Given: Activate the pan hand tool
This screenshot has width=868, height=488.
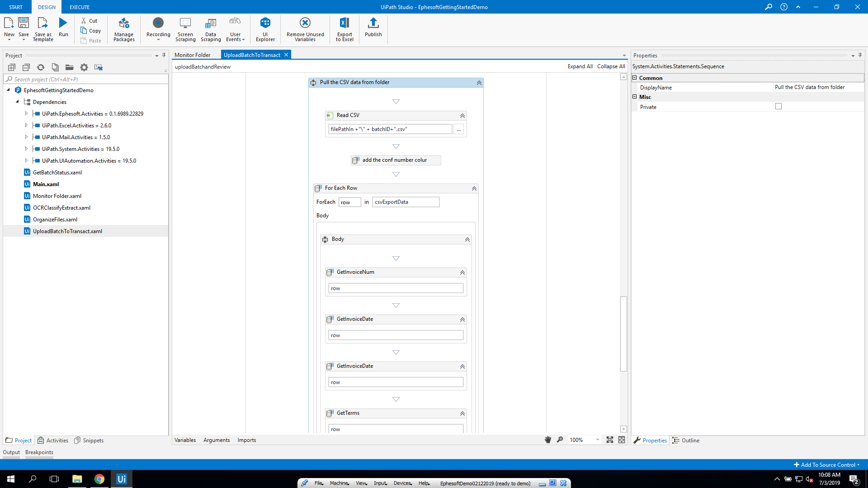Looking at the screenshot, I should pyautogui.click(x=548, y=440).
